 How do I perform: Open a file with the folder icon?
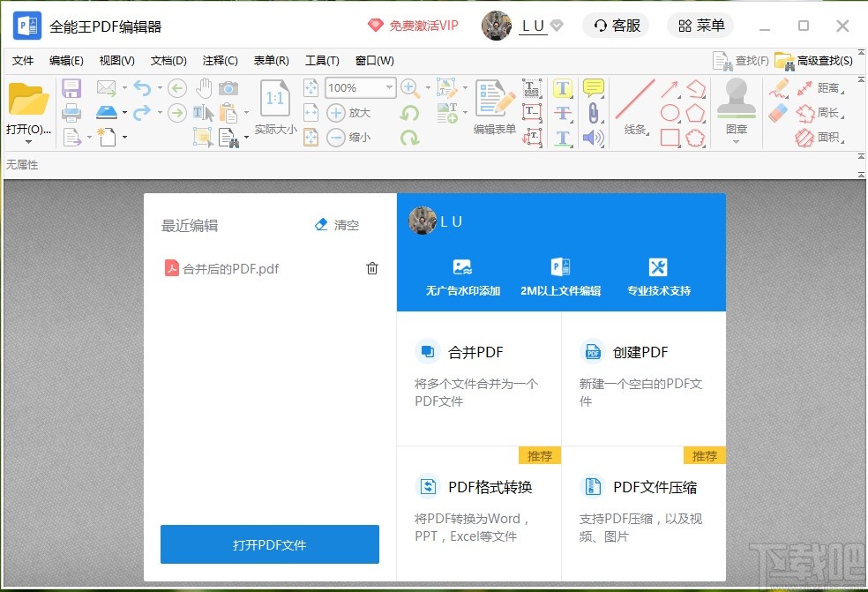coord(28,100)
